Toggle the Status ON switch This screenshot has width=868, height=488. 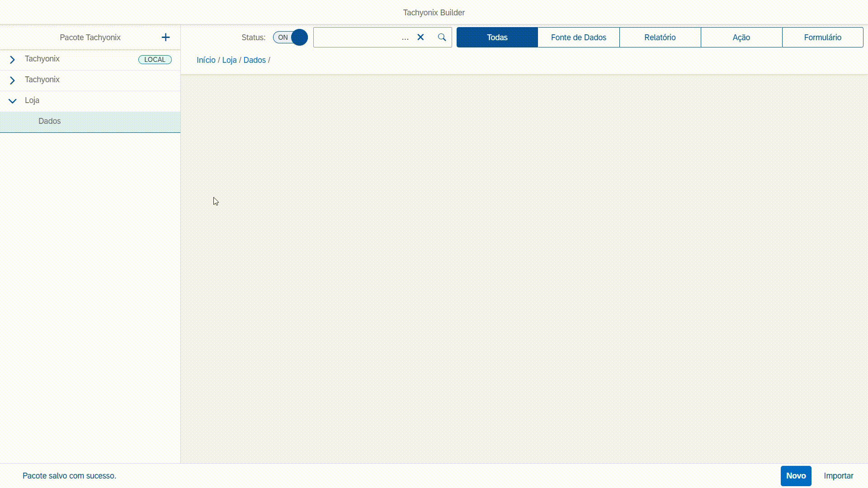pyautogui.click(x=290, y=38)
